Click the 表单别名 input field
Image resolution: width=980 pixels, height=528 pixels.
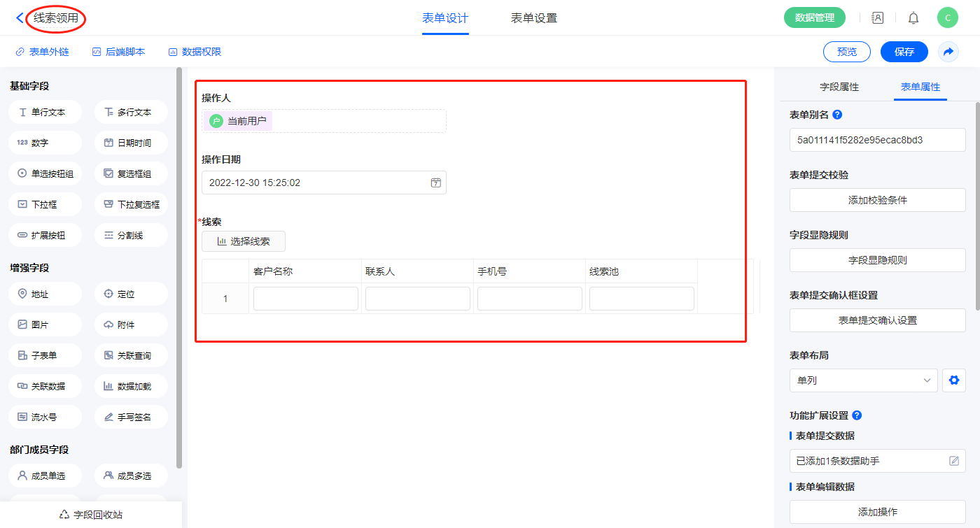877,140
